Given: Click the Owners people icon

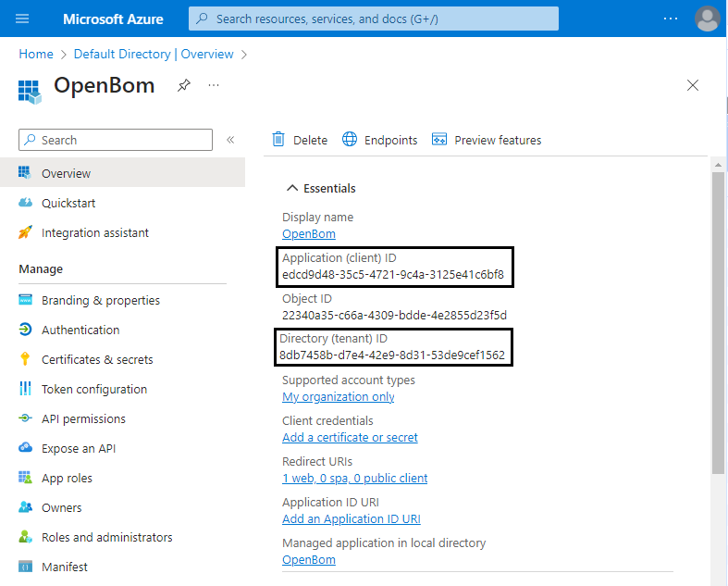Looking at the screenshot, I should [25, 507].
